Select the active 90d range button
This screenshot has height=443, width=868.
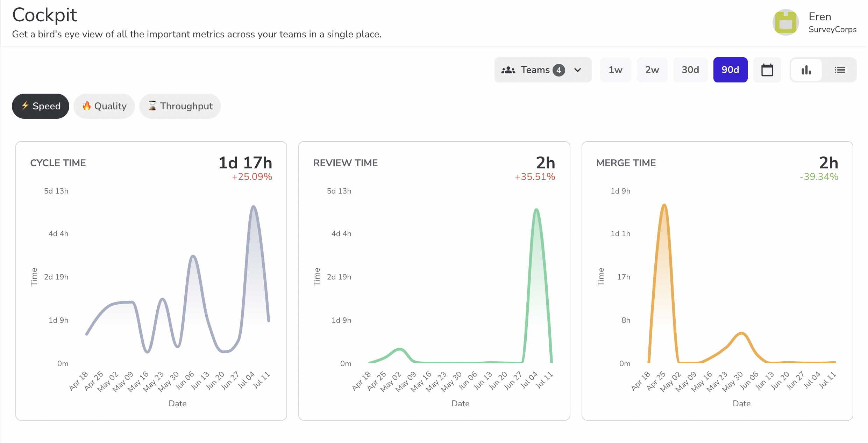click(730, 70)
